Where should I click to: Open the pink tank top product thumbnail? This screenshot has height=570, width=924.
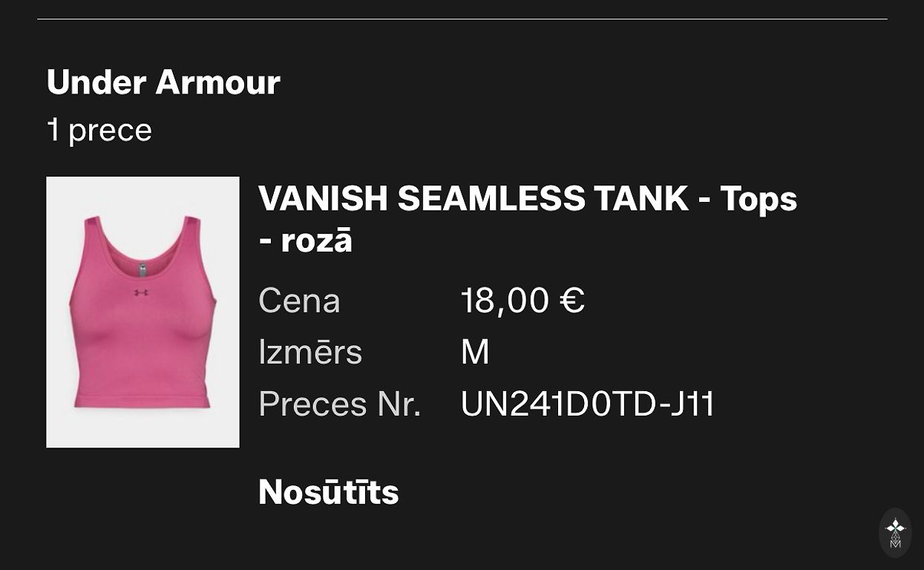142,312
